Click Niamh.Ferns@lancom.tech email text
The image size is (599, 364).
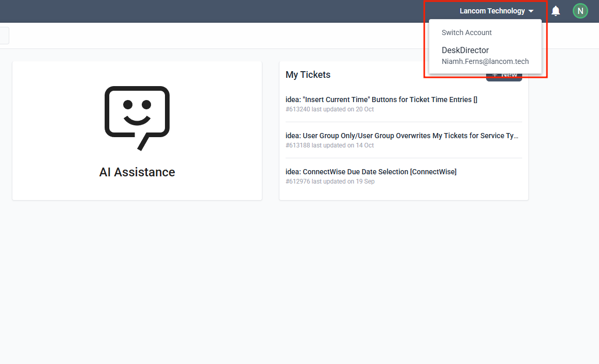[x=485, y=61]
